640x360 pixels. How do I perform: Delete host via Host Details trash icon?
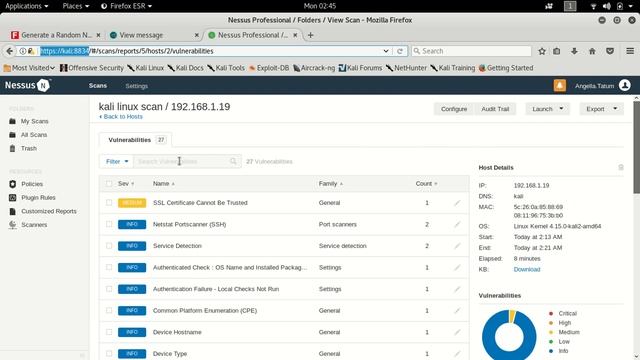pos(621,167)
